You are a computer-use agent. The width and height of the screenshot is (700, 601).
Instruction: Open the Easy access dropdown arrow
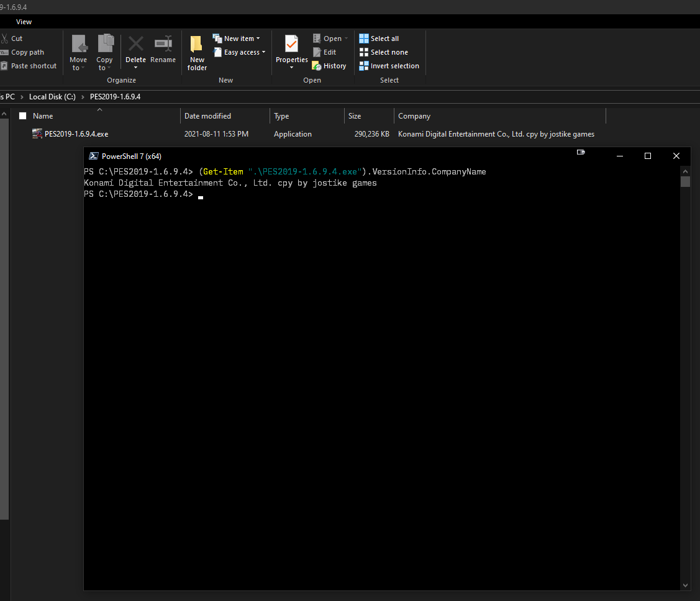[x=263, y=52]
